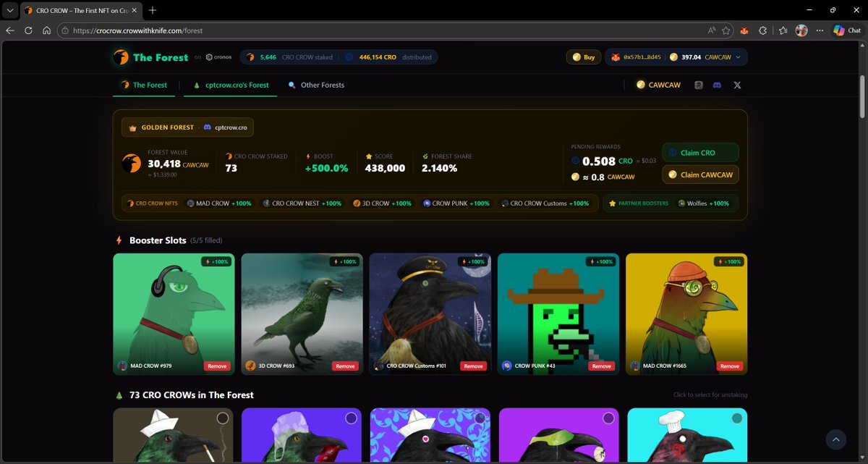The height and width of the screenshot is (464, 868).
Task: Open the Discord link icon
Action: [717, 85]
